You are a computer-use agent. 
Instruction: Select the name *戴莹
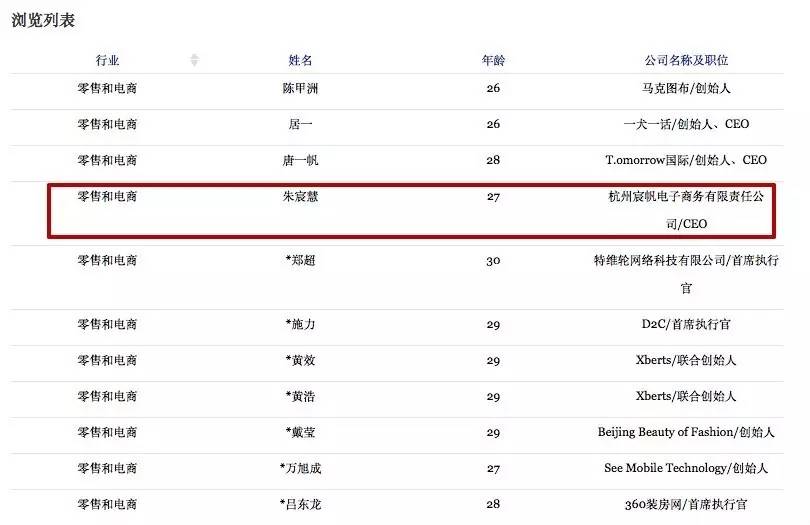pyautogui.click(x=301, y=432)
